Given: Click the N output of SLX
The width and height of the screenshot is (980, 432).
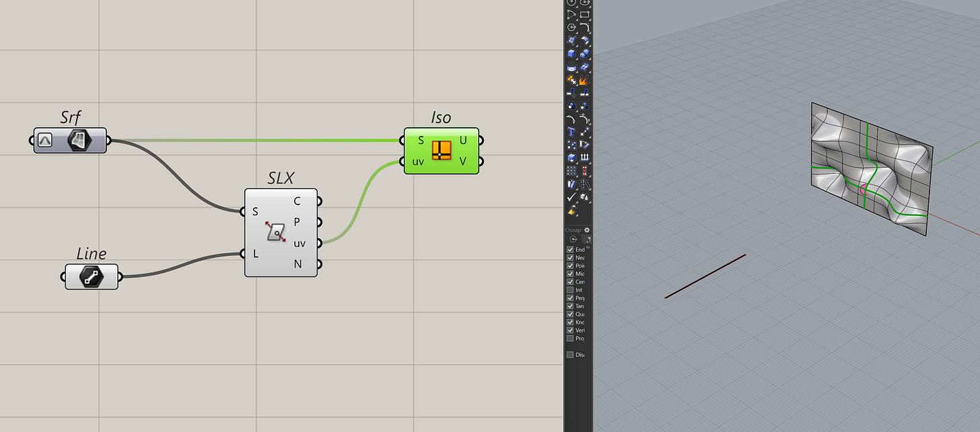Looking at the screenshot, I should [x=319, y=264].
